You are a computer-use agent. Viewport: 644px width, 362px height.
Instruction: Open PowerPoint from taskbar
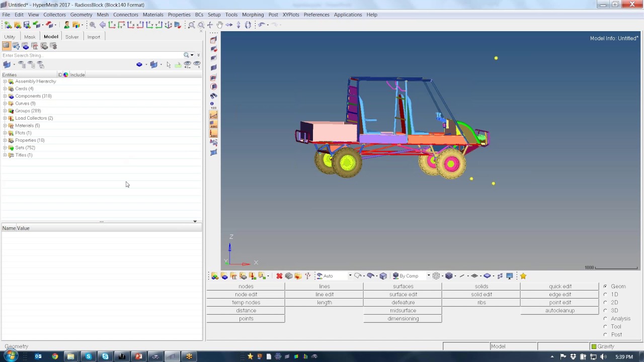[138, 356]
